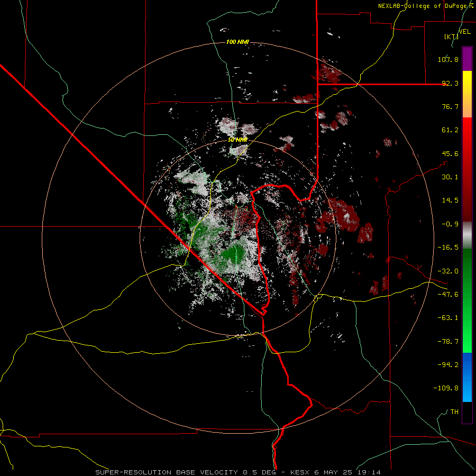Viewport: 476px width, 476px height.
Task: Click the -47.6 legend value
Action: (448, 295)
